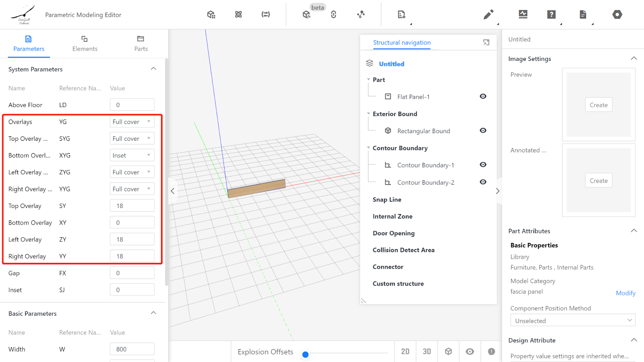
Task: Pop out the Structural navigation panel
Action: point(486,43)
